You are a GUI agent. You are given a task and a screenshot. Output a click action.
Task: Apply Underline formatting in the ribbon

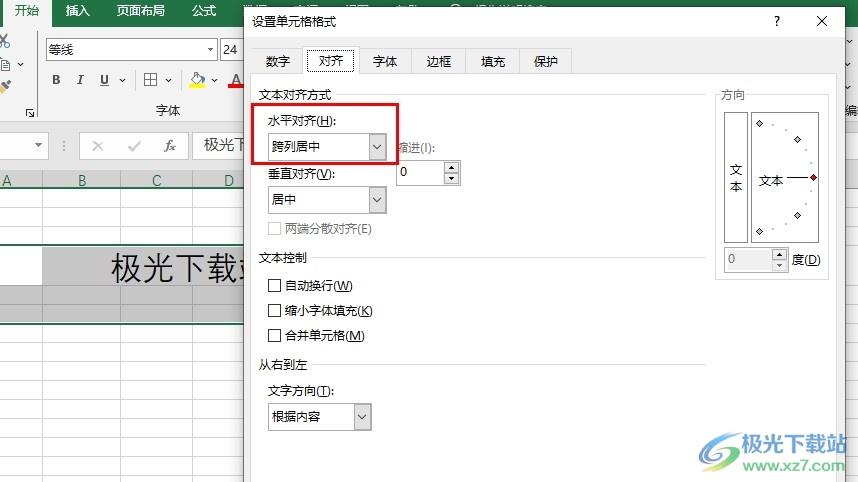pos(104,80)
